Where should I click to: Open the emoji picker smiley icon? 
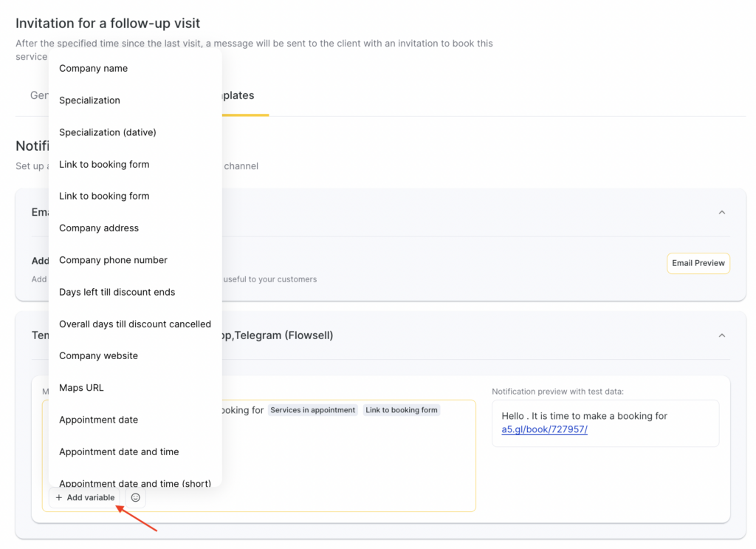pyautogui.click(x=135, y=498)
